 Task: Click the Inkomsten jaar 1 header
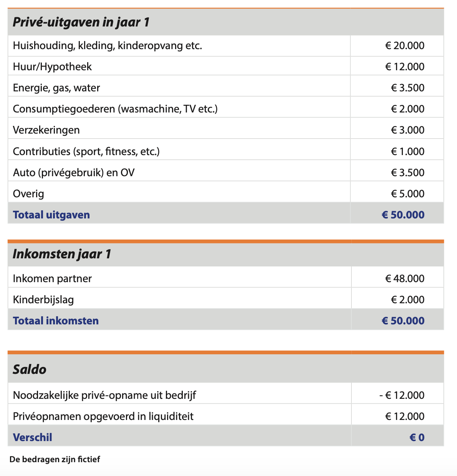click(x=62, y=254)
